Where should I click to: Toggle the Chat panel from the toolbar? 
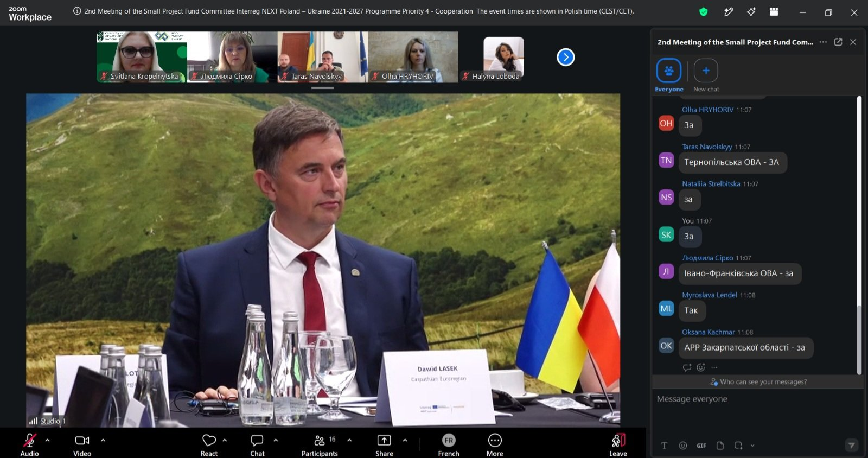[257, 444]
